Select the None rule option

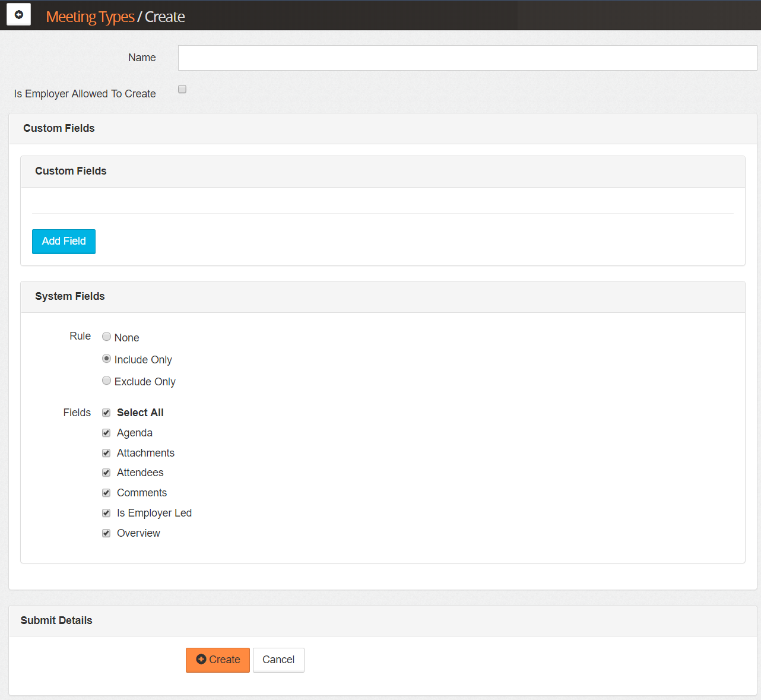point(107,337)
